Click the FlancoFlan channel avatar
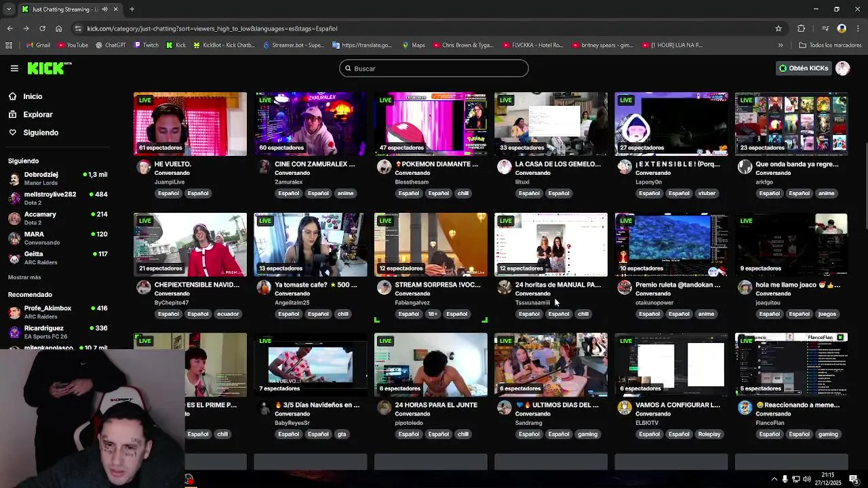The height and width of the screenshot is (488, 868). click(x=745, y=407)
